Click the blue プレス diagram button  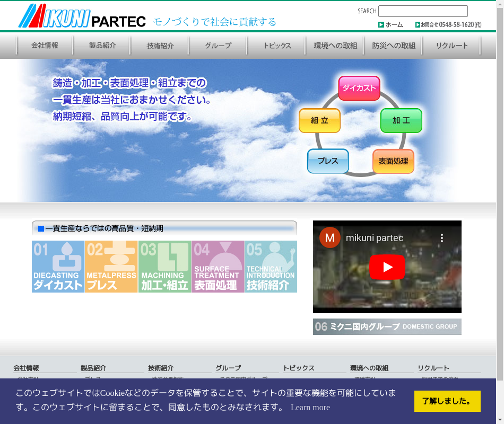328,161
